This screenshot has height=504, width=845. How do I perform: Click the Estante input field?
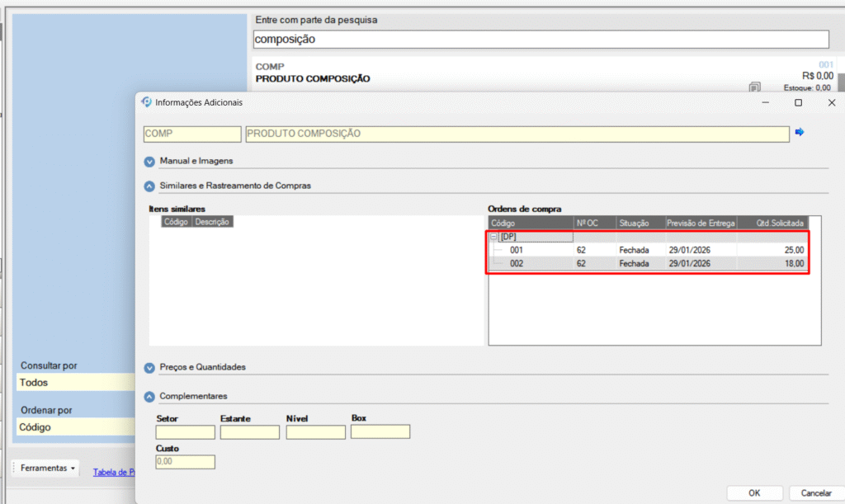click(249, 432)
